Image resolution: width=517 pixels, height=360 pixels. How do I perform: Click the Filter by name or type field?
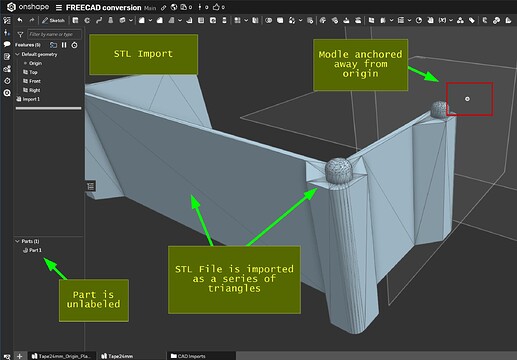click(54, 34)
